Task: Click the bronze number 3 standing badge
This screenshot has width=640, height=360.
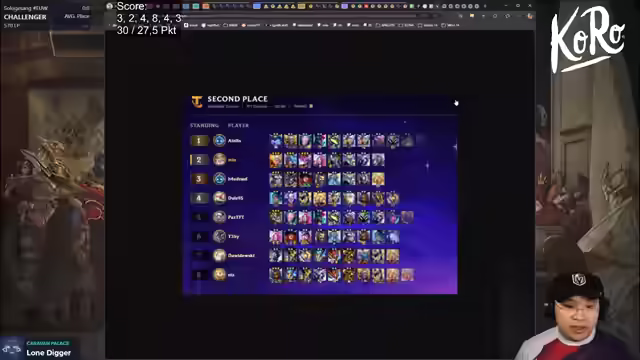Action: click(199, 179)
